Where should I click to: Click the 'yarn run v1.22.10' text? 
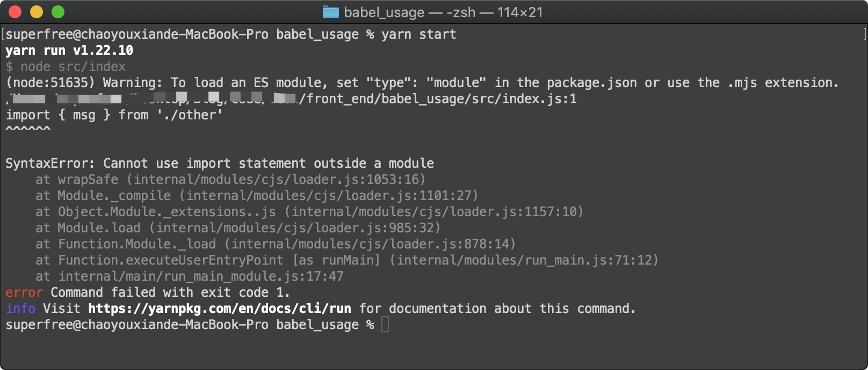68,50
